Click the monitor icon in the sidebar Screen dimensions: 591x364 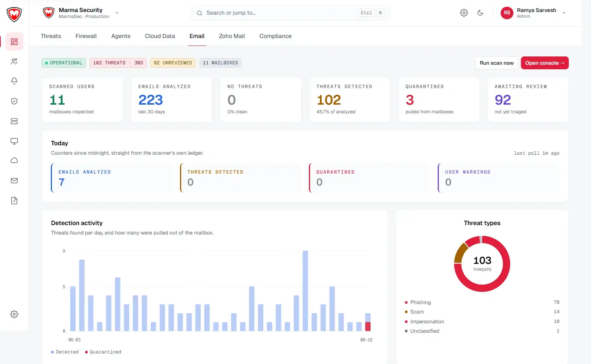[x=14, y=141]
